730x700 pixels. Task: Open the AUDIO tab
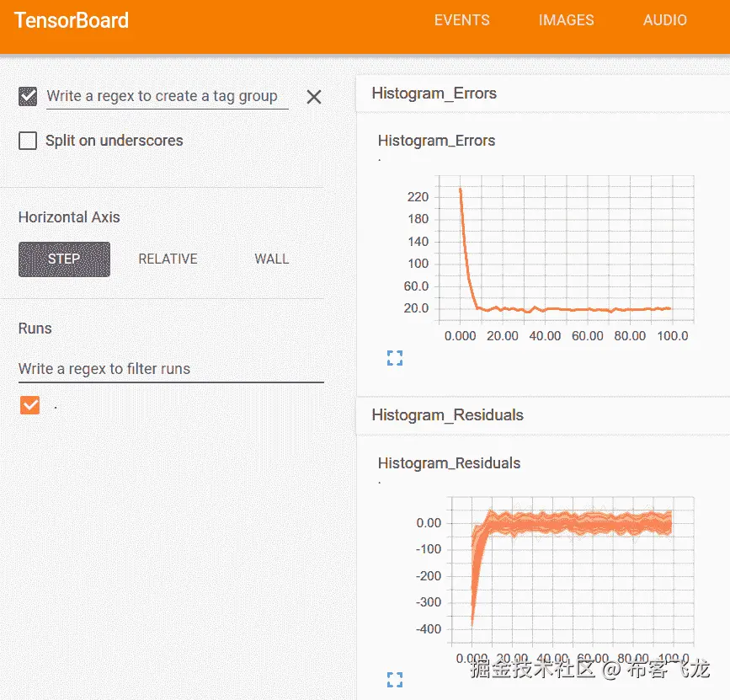[x=665, y=20]
